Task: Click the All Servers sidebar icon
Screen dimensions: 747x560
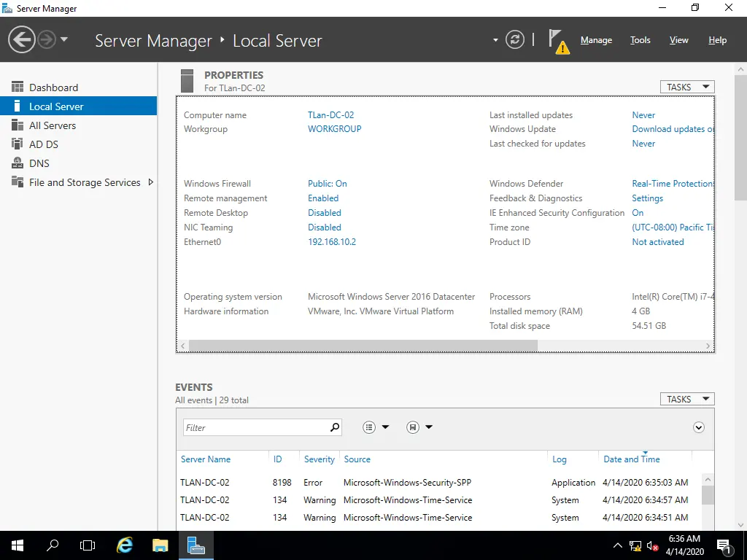Action: pos(18,125)
